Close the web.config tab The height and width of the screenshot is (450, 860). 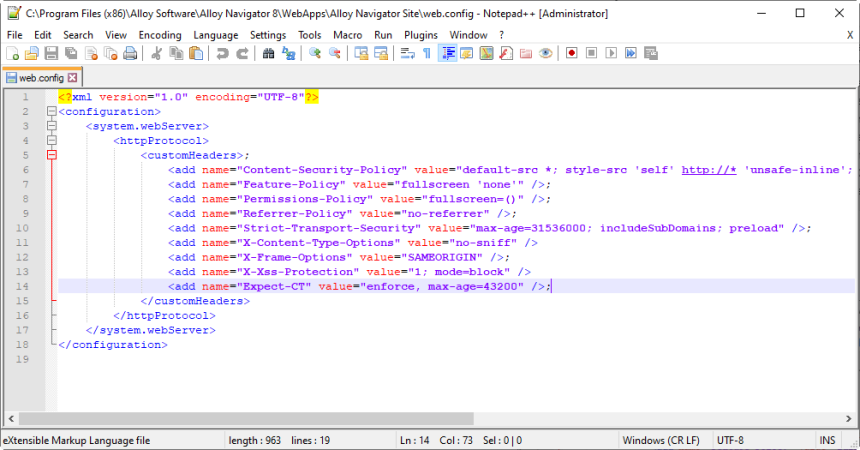point(72,77)
